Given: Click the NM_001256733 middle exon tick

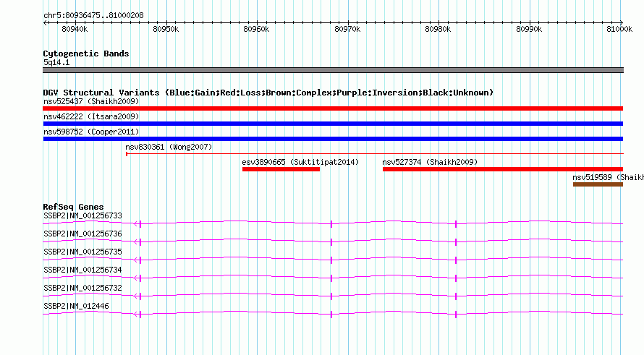Looking at the screenshot, I should (331, 223).
